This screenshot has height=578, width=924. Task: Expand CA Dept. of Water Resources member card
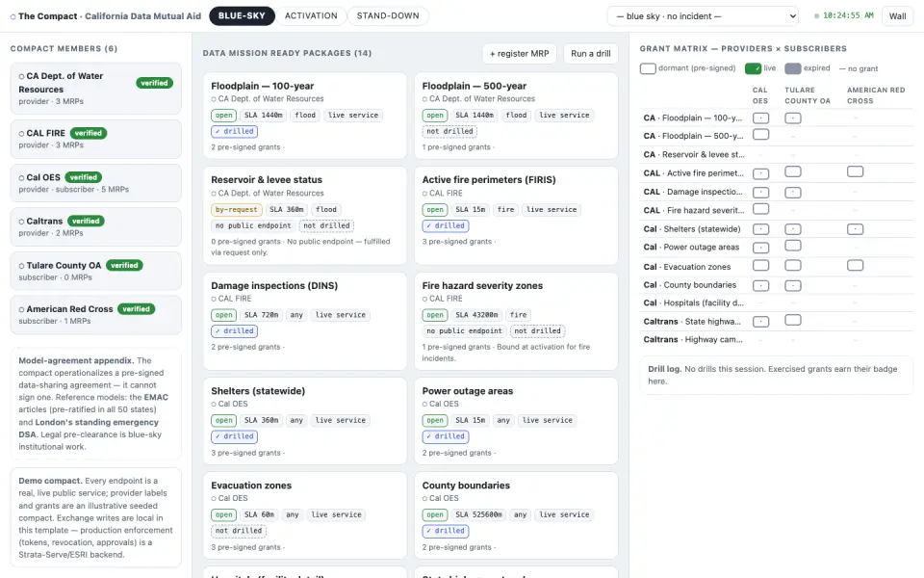coord(96,89)
